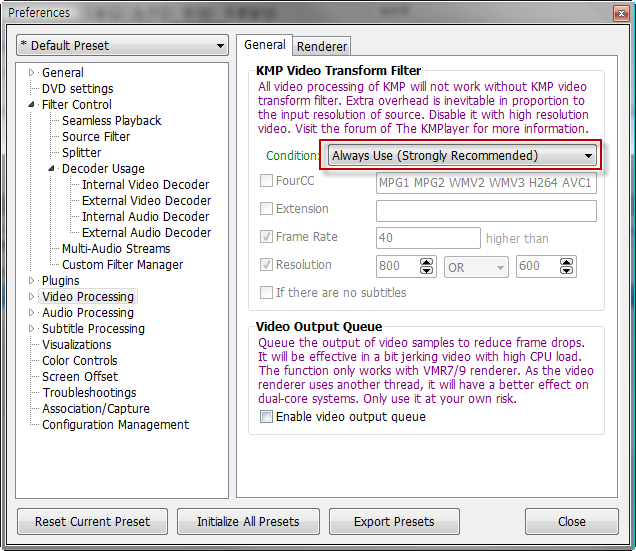The height and width of the screenshot is (551, 636).
Task: Toggle the FourCC checkbox
Action: pyautogui.click(x=266, y=181)
